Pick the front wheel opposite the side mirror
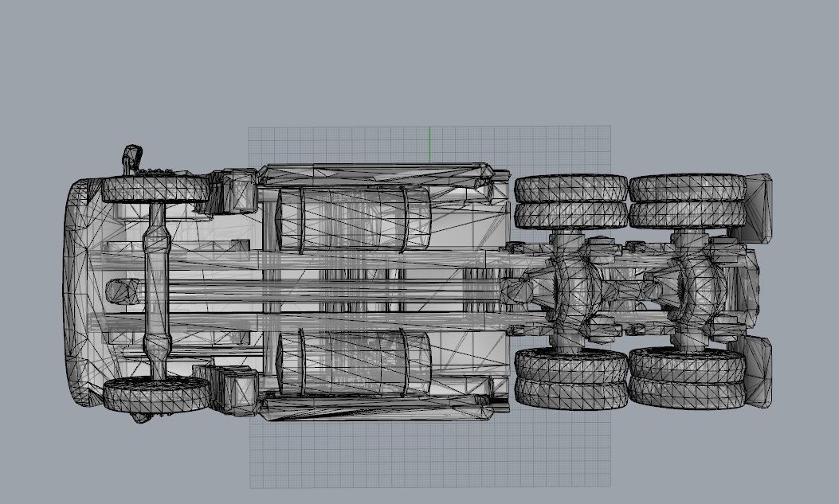The width and height of the screenshot is (839, 504). (x=156, y=394)
